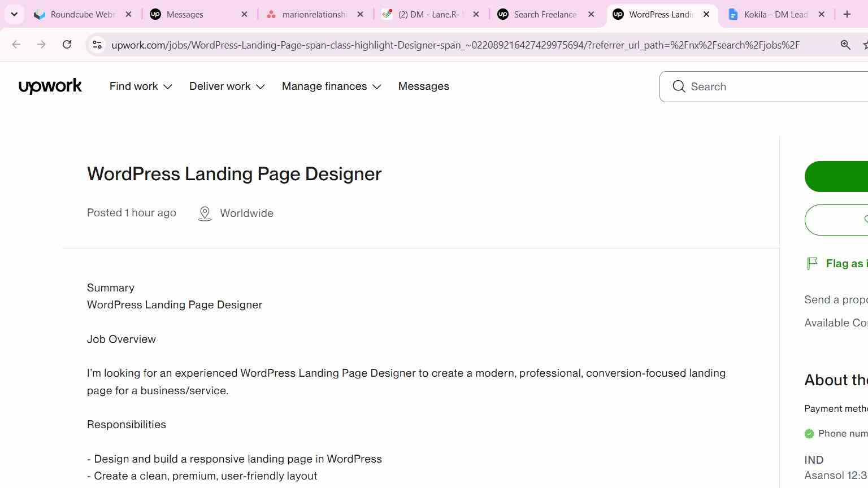The height and width of the screenshot is (488, 868).
Task: Click the Worldwide location pin icon
Action: (205, 213)
